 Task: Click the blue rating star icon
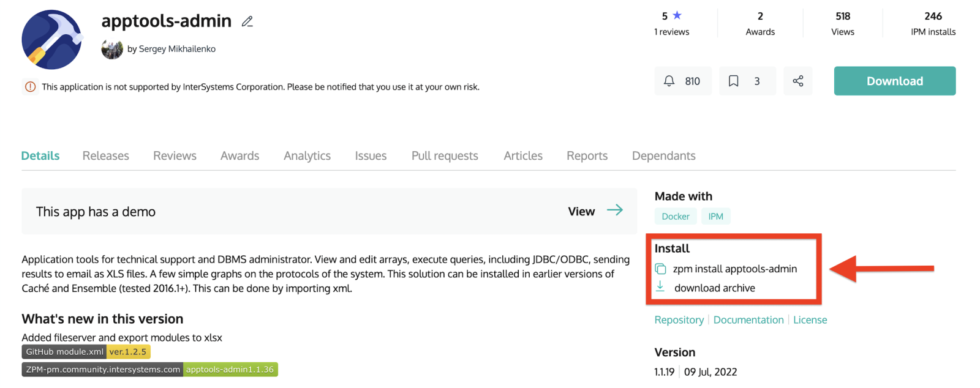click(677, 15)
